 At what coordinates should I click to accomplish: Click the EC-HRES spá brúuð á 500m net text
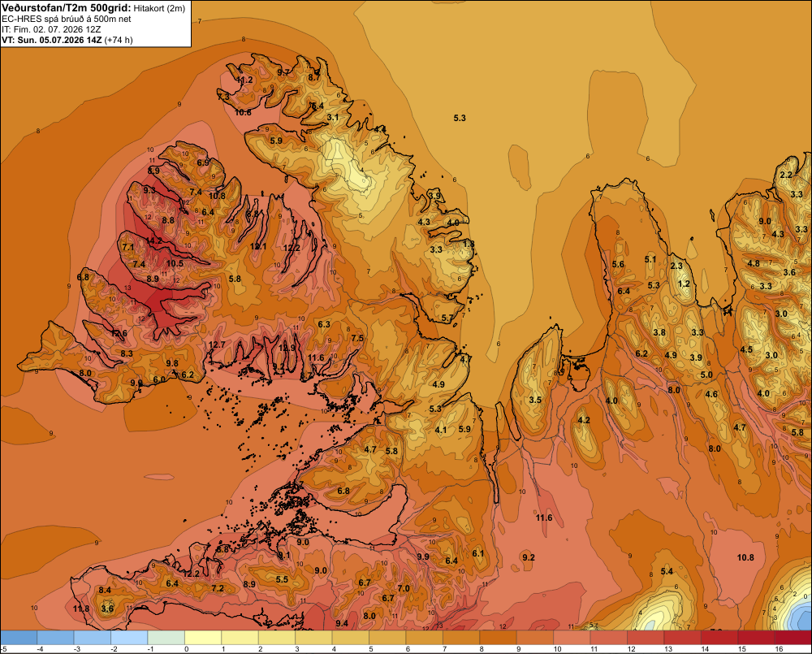click(x=67, y=19)
